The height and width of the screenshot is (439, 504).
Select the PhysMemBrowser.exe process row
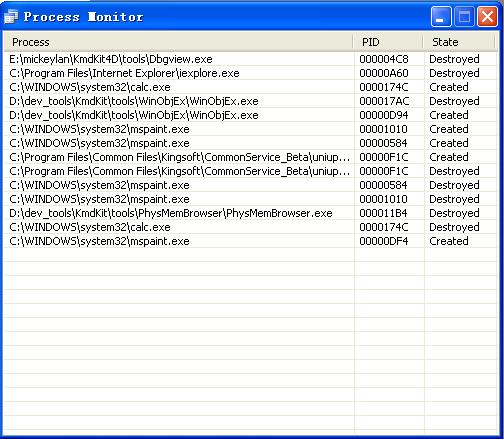coord(250,213)
